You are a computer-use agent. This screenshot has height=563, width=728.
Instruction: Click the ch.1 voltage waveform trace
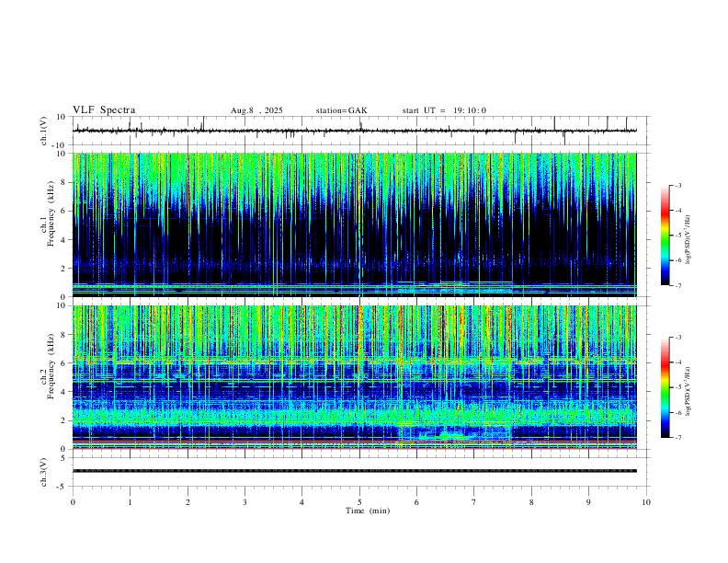(x=355, y=131)
